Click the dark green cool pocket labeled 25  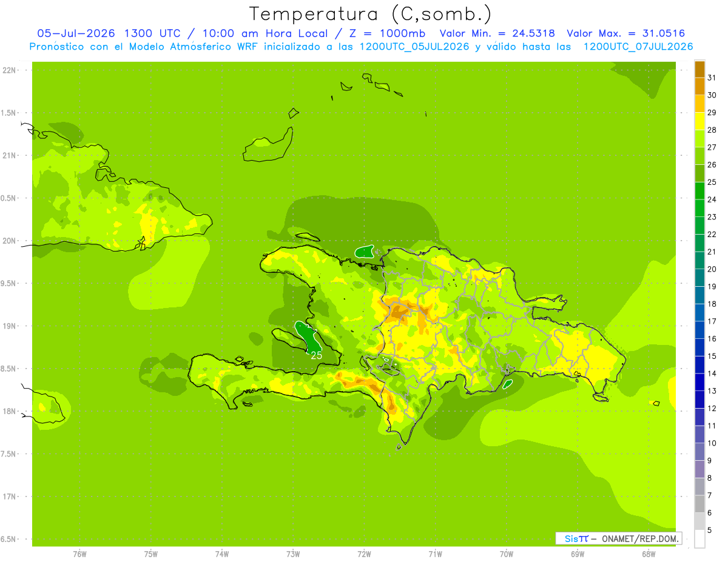tap(308, 336)
